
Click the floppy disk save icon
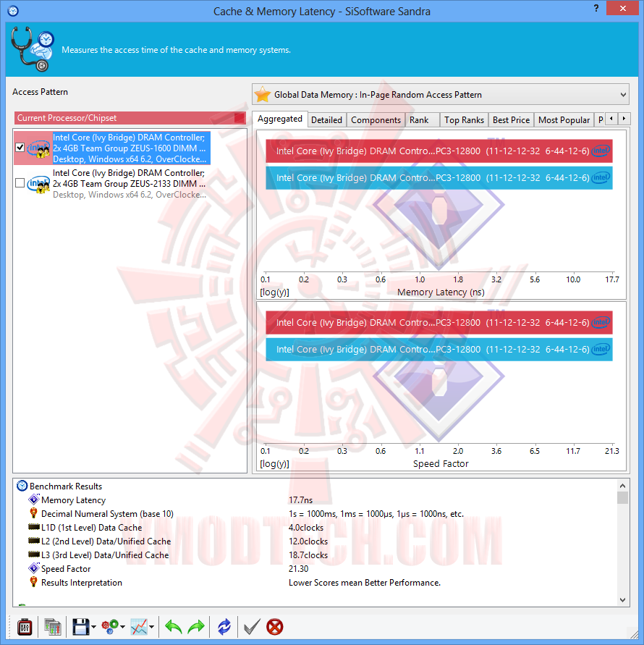click(80, 628)
